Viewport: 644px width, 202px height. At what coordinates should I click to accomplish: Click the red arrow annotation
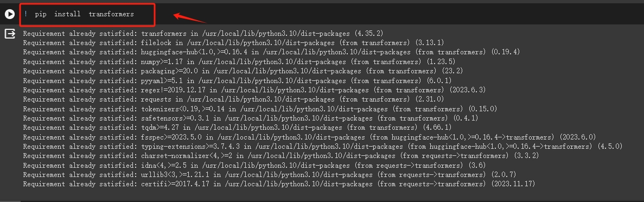pos(190,18)
